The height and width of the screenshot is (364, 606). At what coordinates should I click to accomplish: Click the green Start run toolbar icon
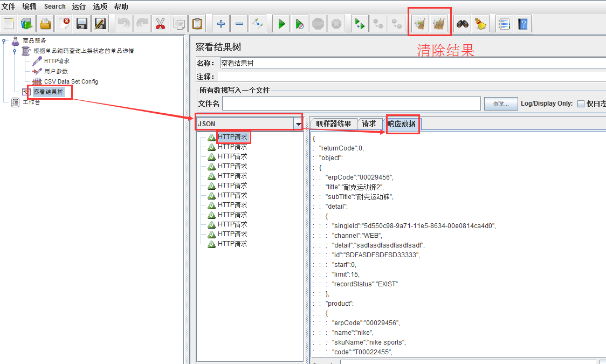click(281, 24)
